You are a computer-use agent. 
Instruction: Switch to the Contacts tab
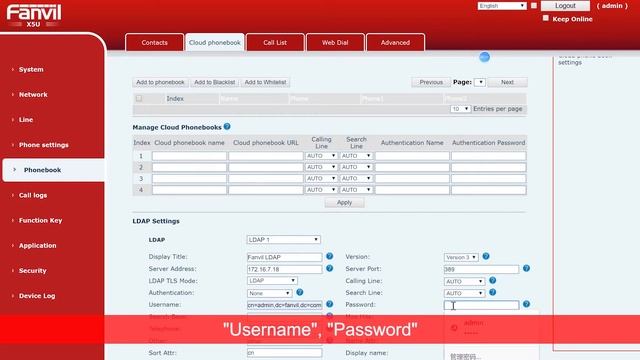click(x=154, y=42)
